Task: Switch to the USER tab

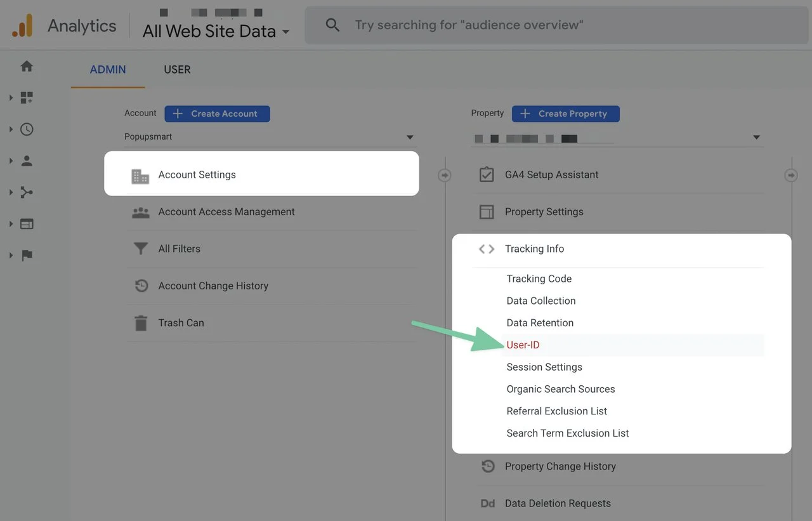Action: 177,70
